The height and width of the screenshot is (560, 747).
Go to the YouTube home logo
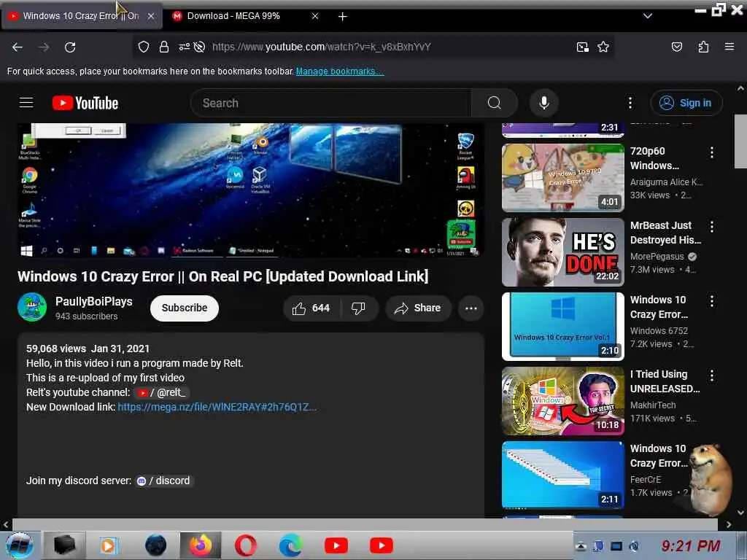85,103
